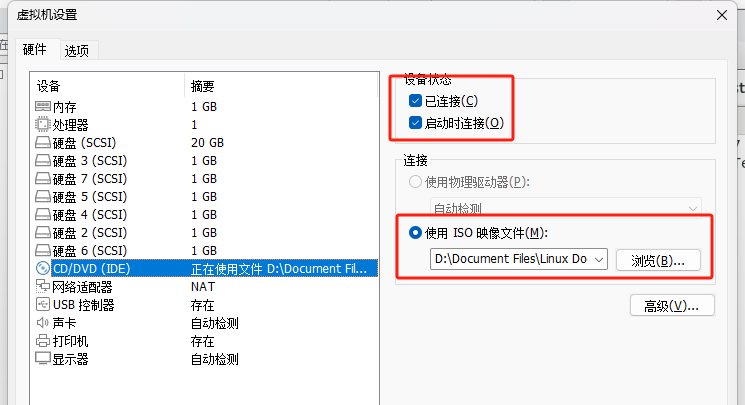Image resolution: width=745 pixels, height=405 pixels.
Task: Select the memory (内存) device icon
Action: coord(43,106)
